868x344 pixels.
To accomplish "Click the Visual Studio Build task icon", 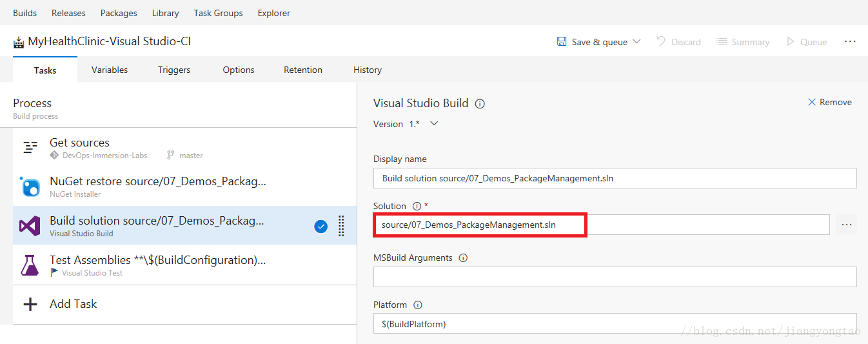I will (30, 226).
